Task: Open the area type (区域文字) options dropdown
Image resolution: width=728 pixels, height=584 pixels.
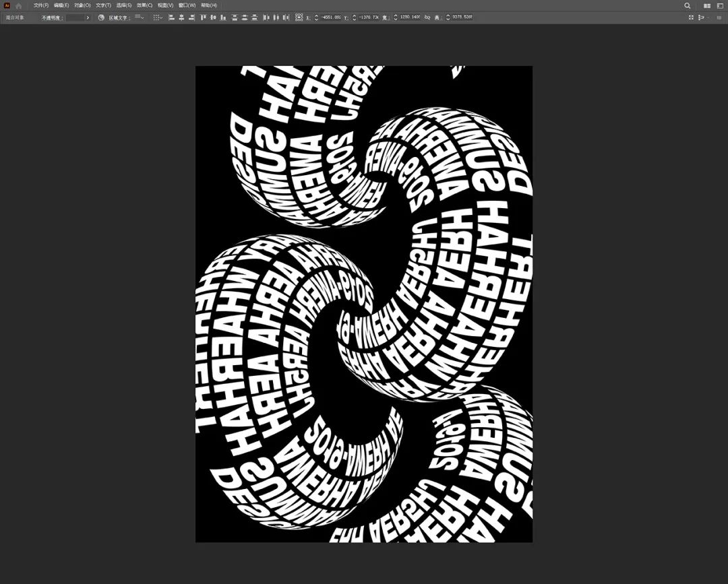Action: click(x=139, y=17)
